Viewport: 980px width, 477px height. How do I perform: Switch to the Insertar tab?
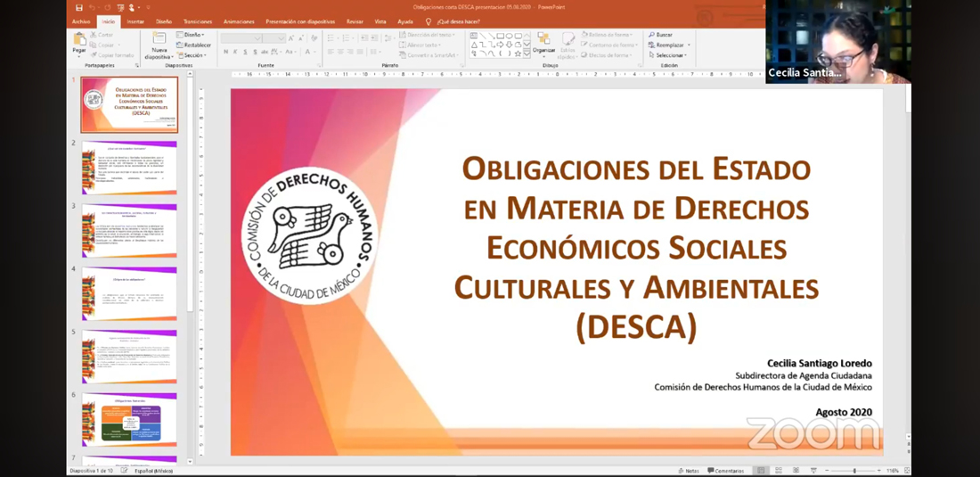pyautogui.click(x=135, y=21)
